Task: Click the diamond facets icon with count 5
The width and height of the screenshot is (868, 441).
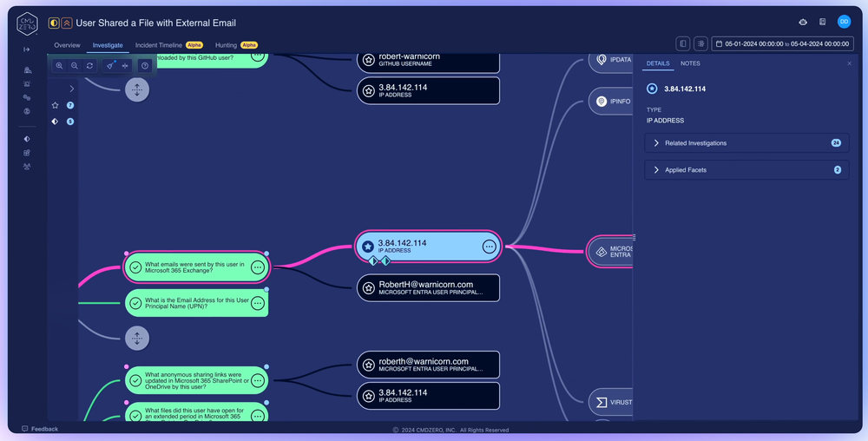Action: [x=55, y=122]
